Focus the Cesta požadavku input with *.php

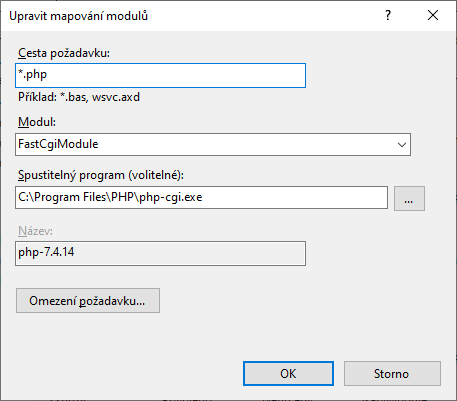pyautogui.click(x=160, y=75)
